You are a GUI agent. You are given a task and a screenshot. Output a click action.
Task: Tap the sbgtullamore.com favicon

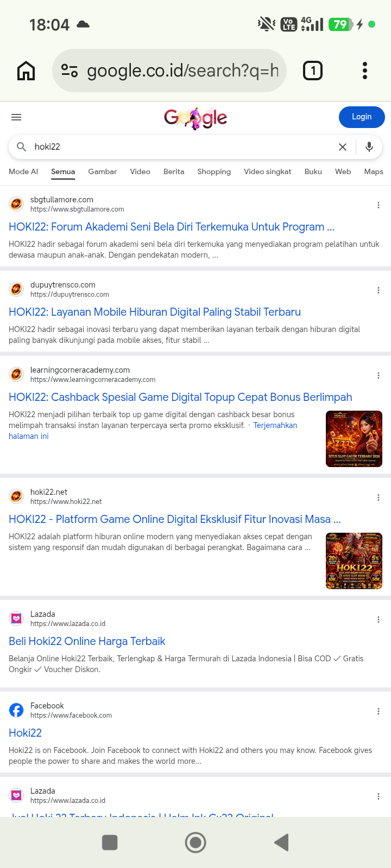(16, 204)
